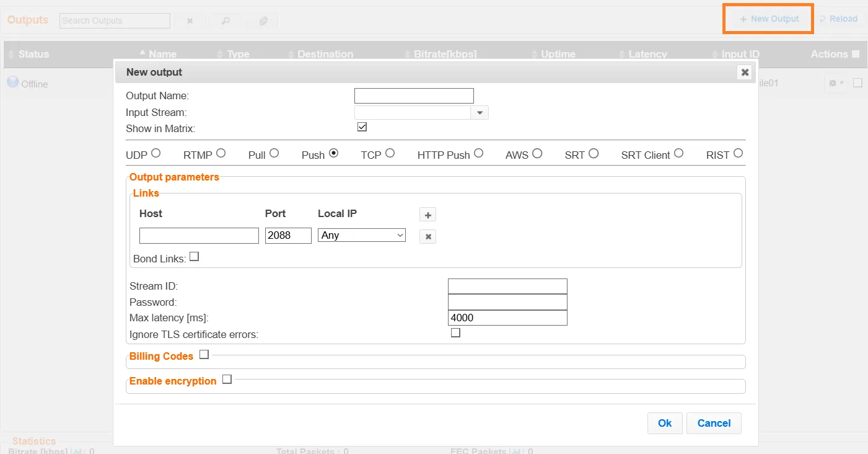Screen dimensions: 868x454
Task: Select the SRT radio button
Action: [x=594, y=153]
